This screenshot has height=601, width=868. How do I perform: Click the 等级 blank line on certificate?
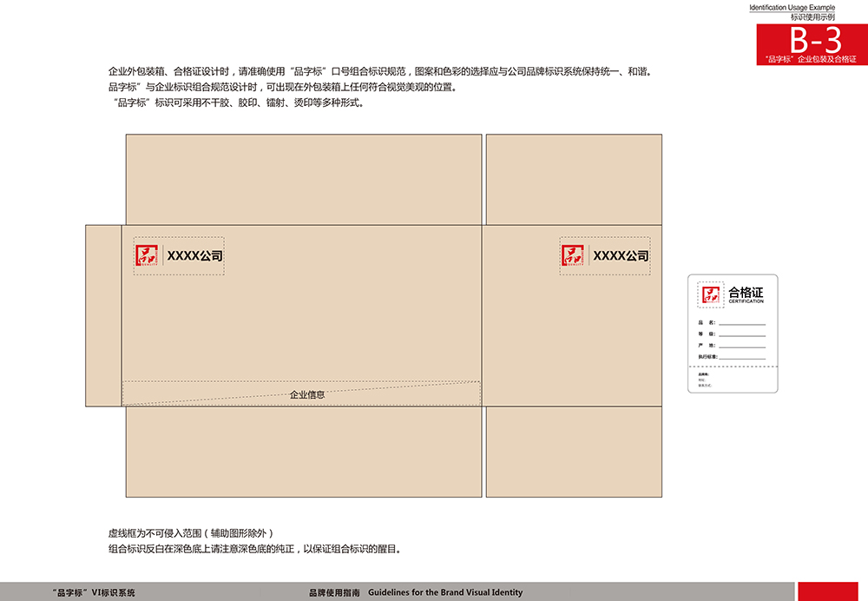tap(742, 334)
